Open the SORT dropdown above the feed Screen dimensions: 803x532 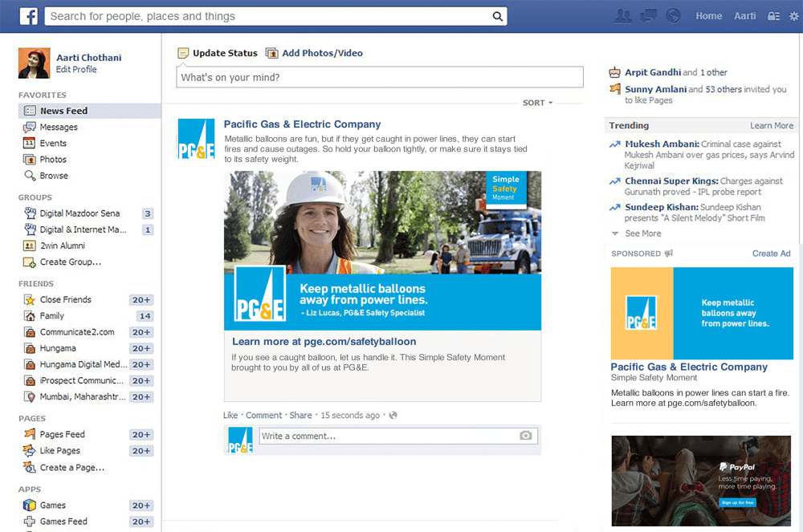(x=536, y=103)
